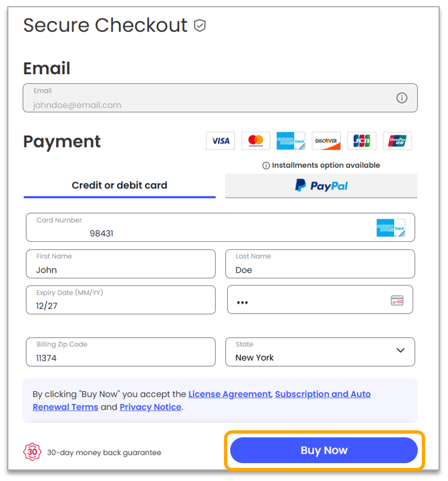This screenshot has width=448, height=481.
Task: Click the CVV card icon in security field
Action: point(397,300)
